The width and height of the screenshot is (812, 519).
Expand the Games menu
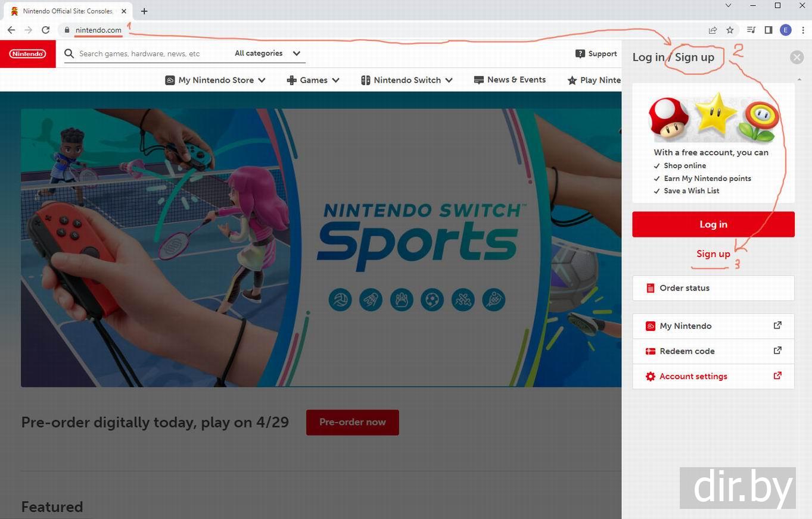[x=313, y=80]
